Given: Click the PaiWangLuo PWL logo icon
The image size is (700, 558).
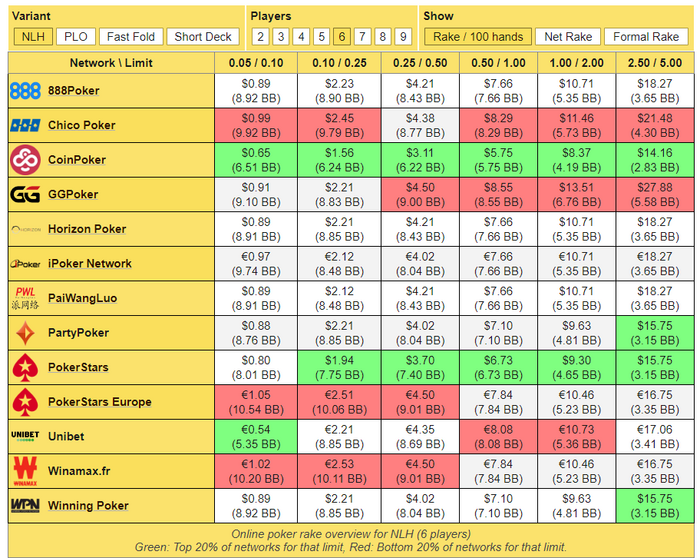Looking at the screenshot, I should point(25,298).
